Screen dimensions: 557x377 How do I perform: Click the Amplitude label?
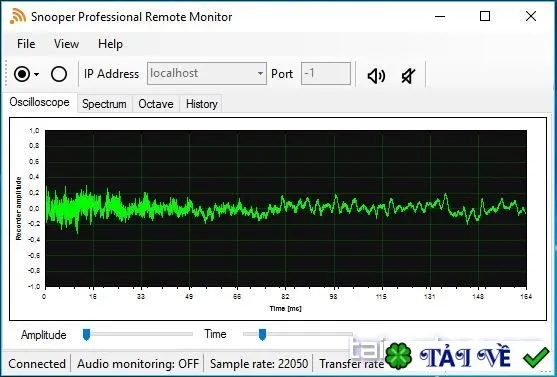click(x=44, y=335)
